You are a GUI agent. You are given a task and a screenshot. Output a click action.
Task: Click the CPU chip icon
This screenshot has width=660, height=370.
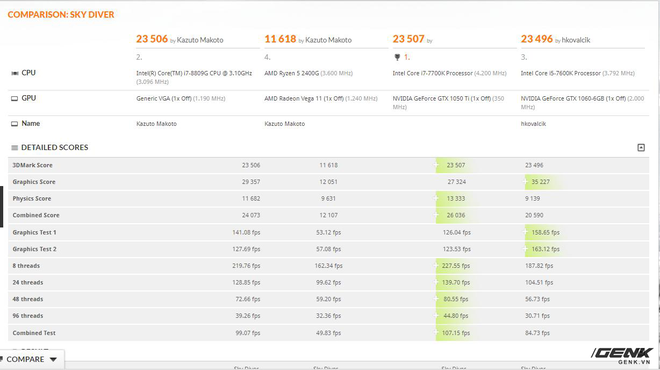[14, 73]
